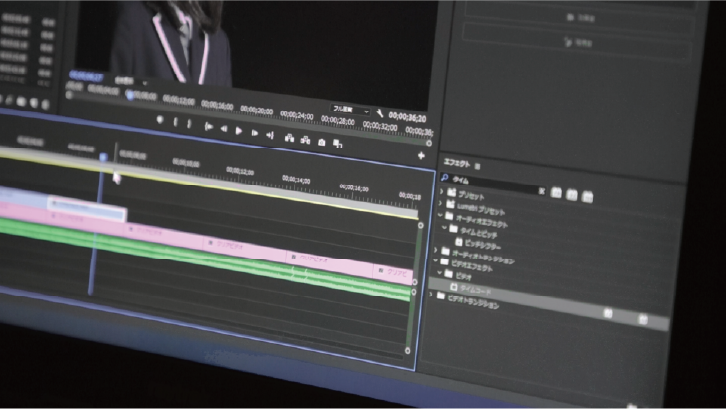Click the Lift icon in the monitor toolbar
This screenshot has width=726, height=409.
(289, 137)
